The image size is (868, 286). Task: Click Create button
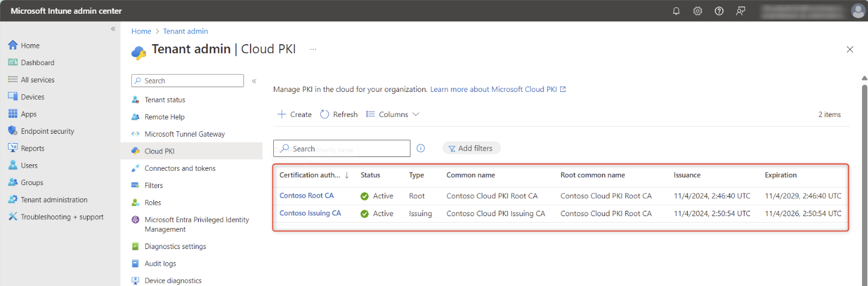[295, 115]
